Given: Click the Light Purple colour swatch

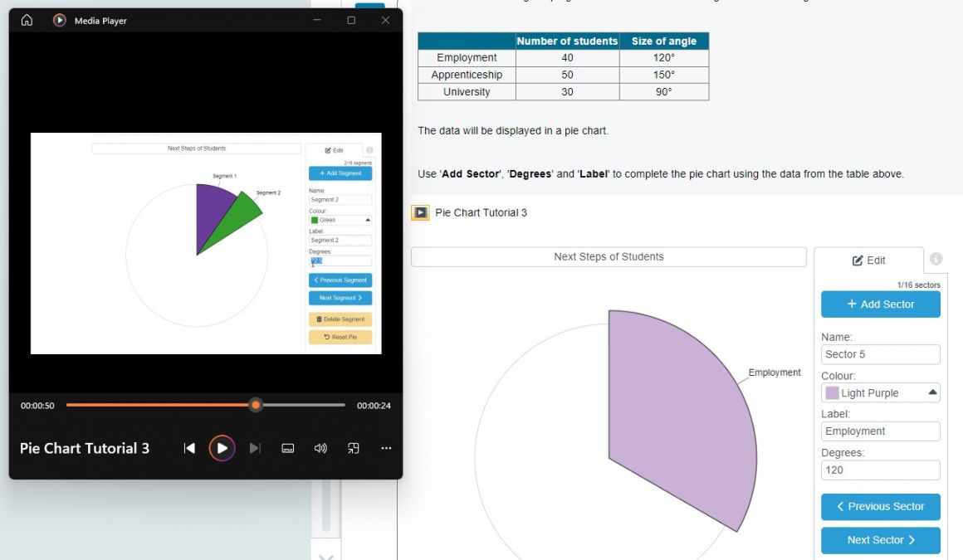Looking at the screenshot, I should click(x=832, y=392).
